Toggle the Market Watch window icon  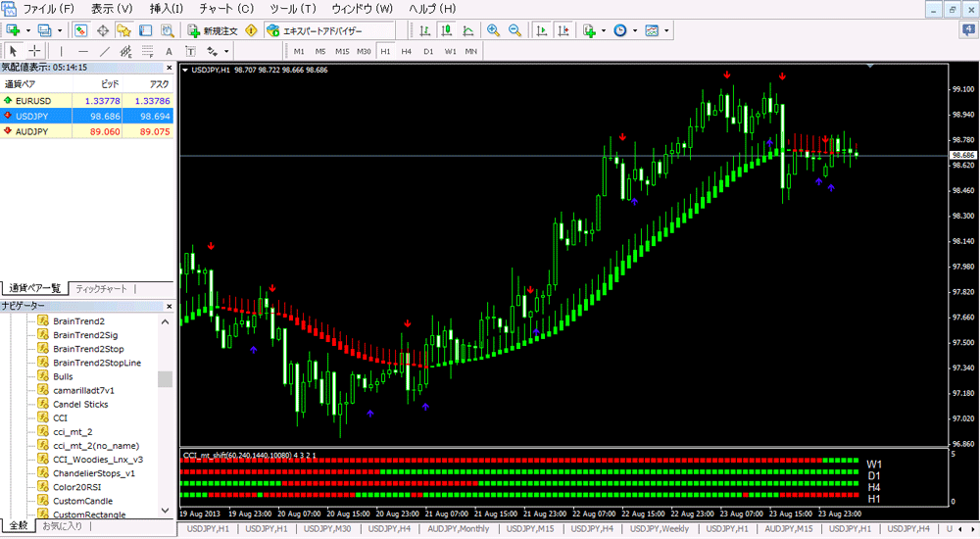coord(80,30)
